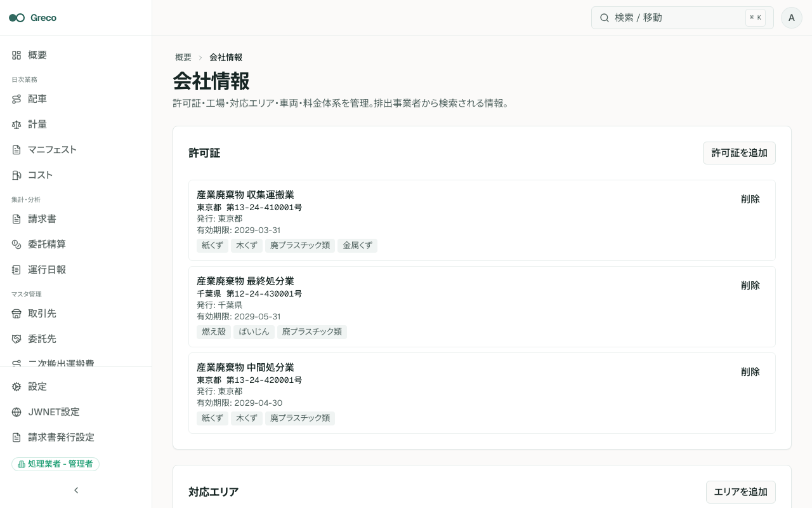Image resolution: width=812 pixels, height=508 pixels.
Task: Click 有効期限: 2029-03-31 text
Action: (x=239, y=231)
